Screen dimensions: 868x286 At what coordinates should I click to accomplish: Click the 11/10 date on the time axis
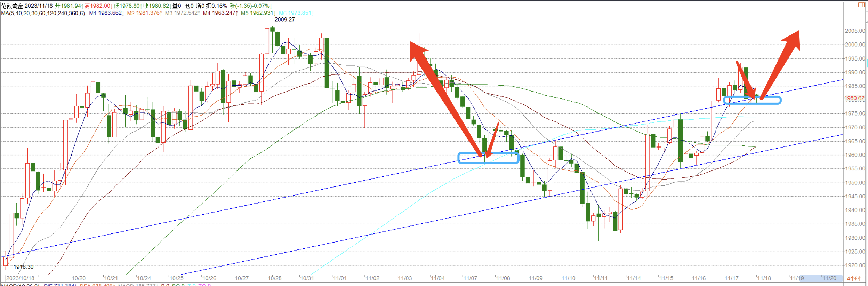568,278
